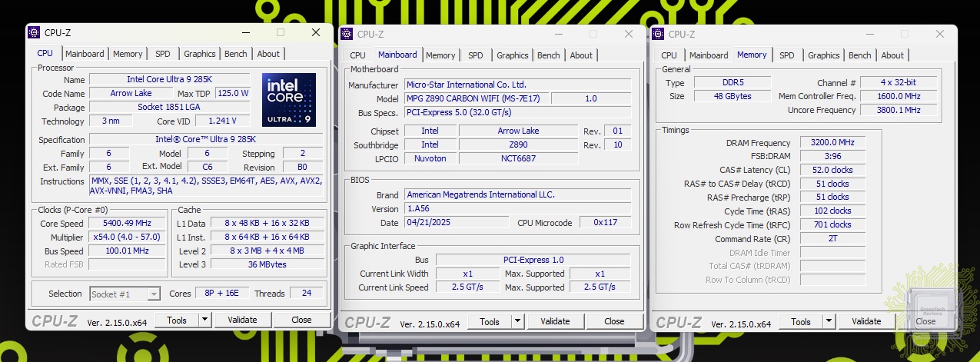Click the Intel Core Ultra 9 logo
Image resolution: width=980 pixels, height=362 pixels.
[x=288, y=100]
